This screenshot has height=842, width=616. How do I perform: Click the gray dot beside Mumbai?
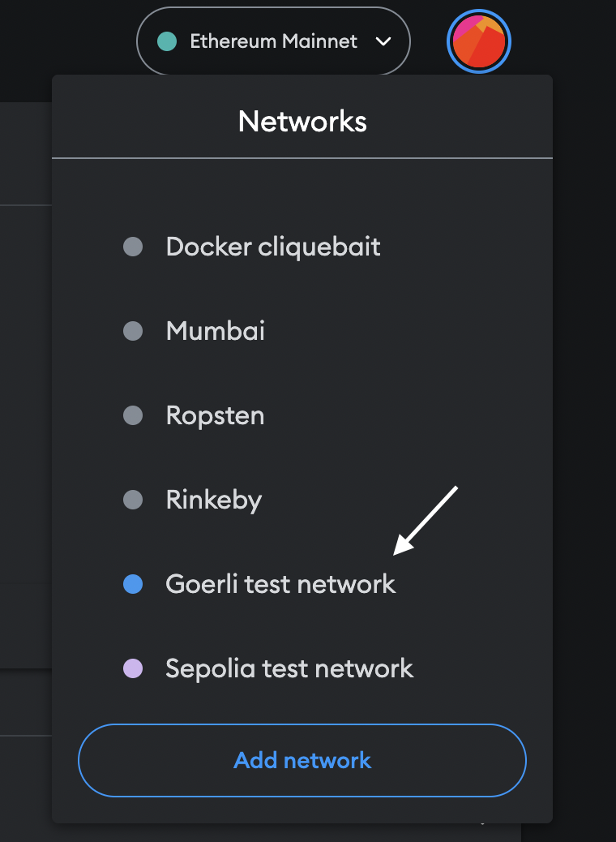pyautogui.click(x=133, y=331)
